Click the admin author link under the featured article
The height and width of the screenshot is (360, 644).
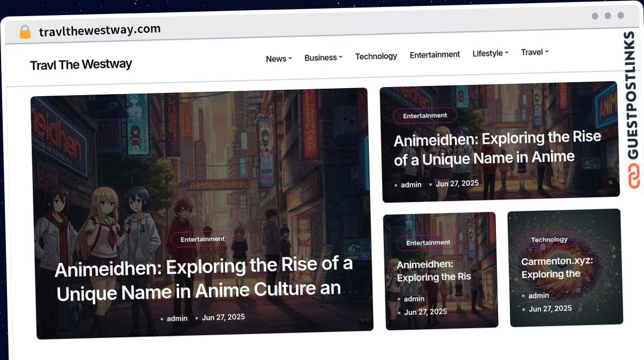click(x=177, y=318)
